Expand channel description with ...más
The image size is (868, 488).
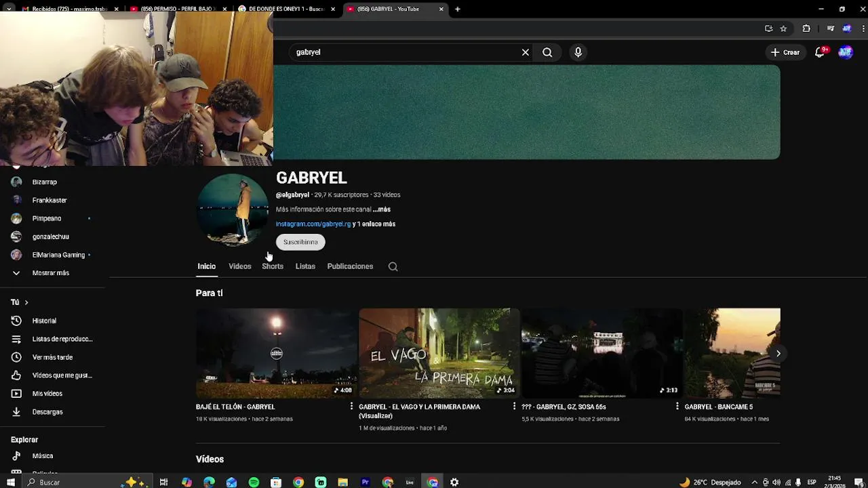[x=381, y=209]
